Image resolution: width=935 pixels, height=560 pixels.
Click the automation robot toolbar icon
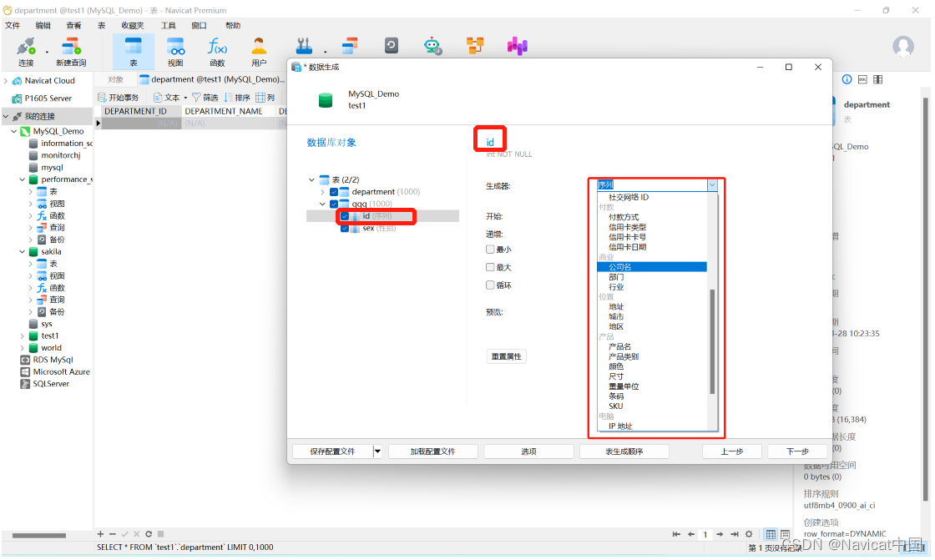point(432,46)
